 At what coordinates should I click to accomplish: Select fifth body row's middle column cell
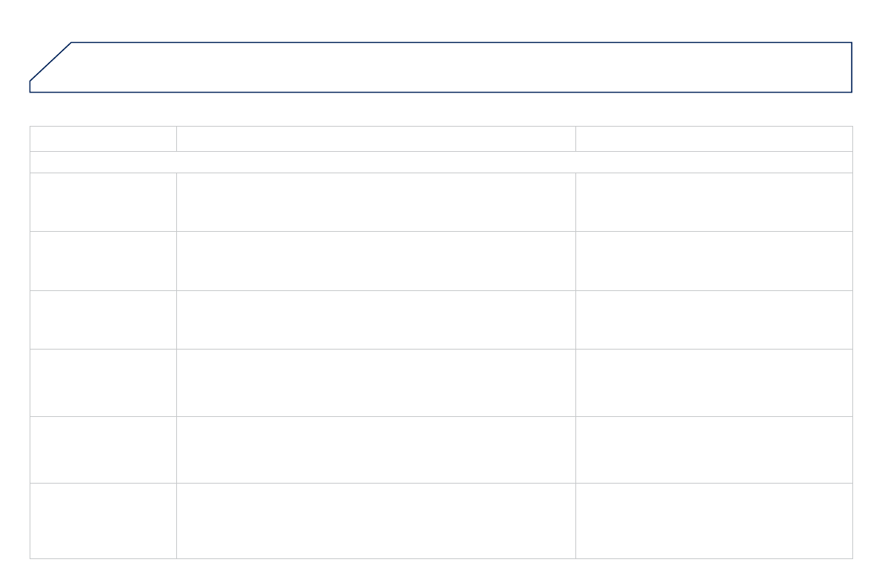[375, 450]
